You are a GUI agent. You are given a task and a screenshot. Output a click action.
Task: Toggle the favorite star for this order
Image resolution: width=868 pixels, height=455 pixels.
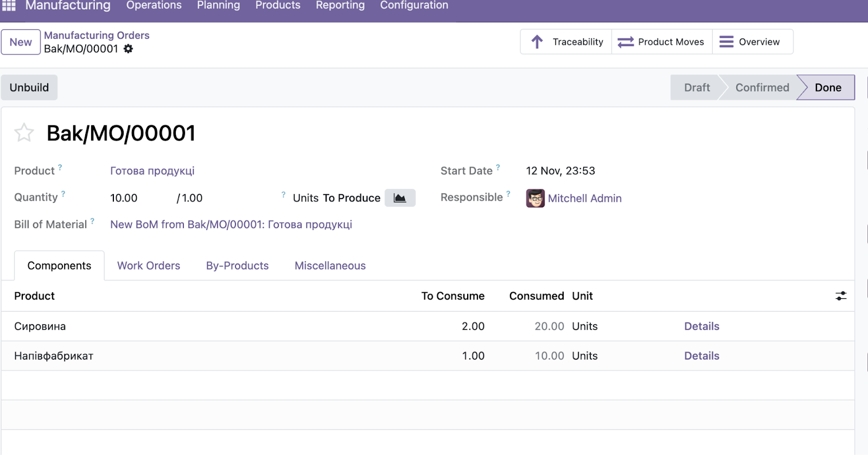click(24, 133)
